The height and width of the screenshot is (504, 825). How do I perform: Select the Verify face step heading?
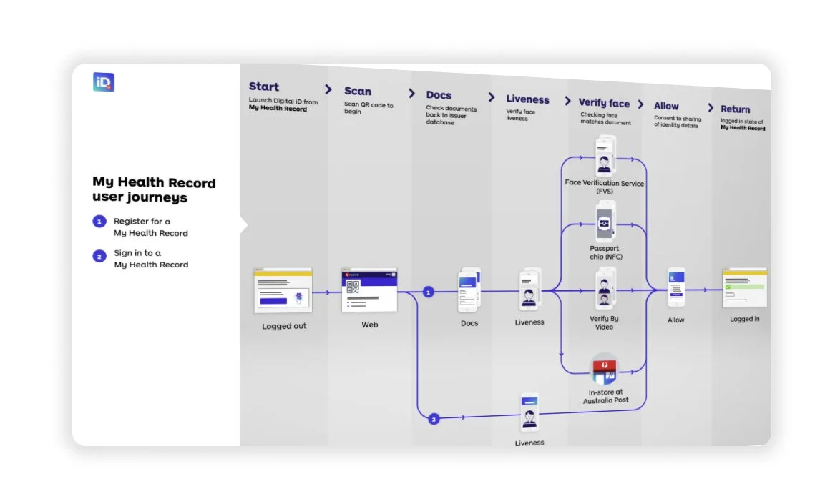(604, 103)
